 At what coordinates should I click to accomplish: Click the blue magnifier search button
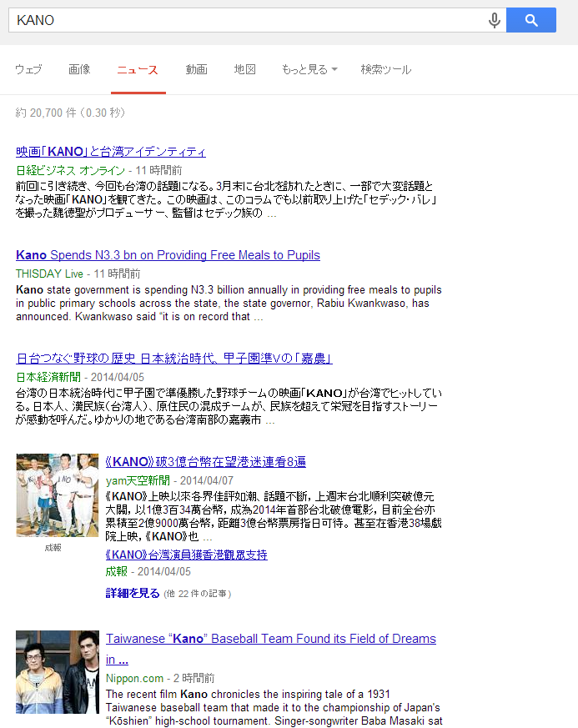point(531,20)
